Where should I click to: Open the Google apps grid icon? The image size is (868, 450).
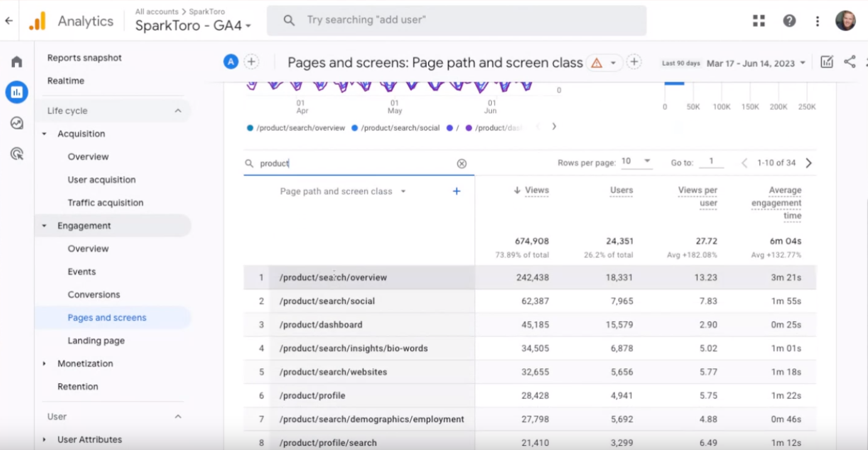pos(759,21)
